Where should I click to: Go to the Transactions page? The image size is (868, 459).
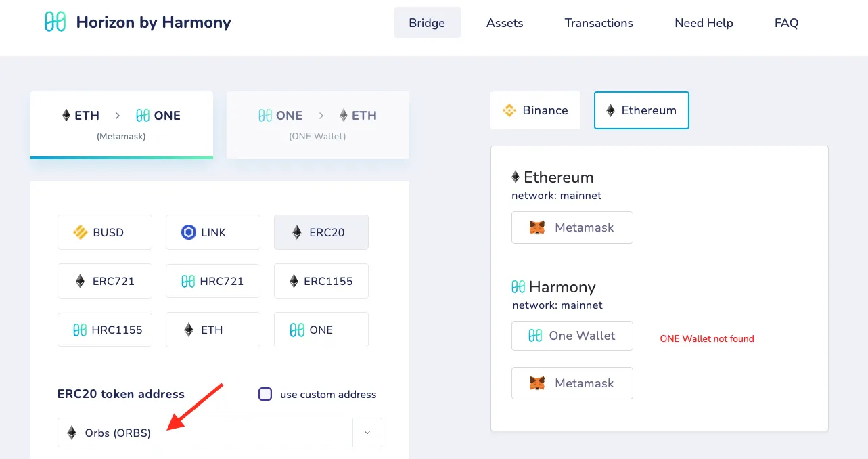599,23
